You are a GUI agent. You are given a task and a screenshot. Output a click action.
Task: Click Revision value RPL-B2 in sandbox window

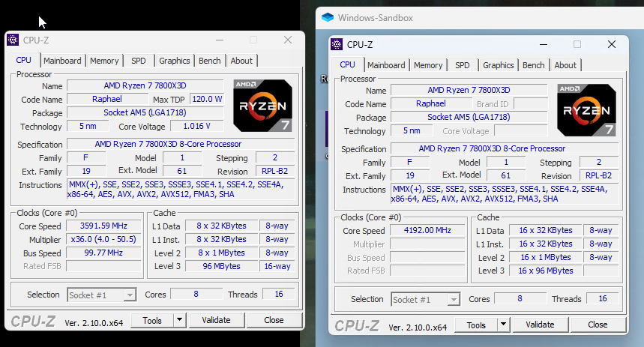pos(598,175)
